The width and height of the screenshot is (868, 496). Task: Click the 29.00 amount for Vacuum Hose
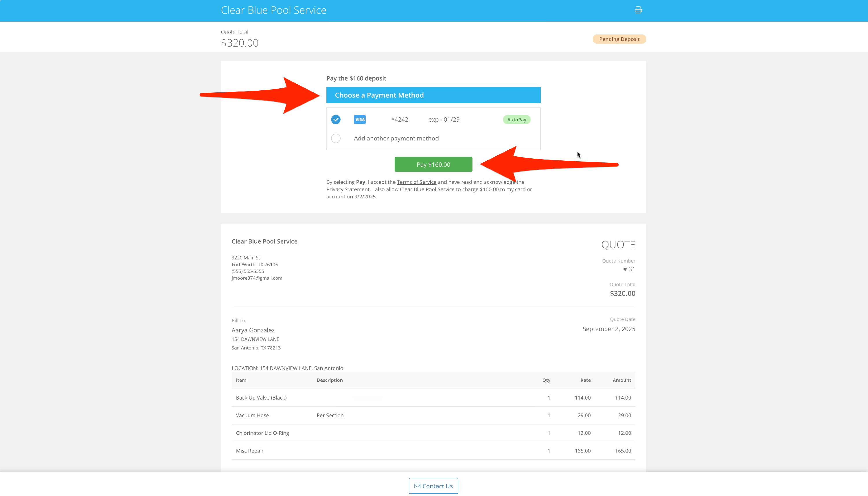tap(624, 415)
